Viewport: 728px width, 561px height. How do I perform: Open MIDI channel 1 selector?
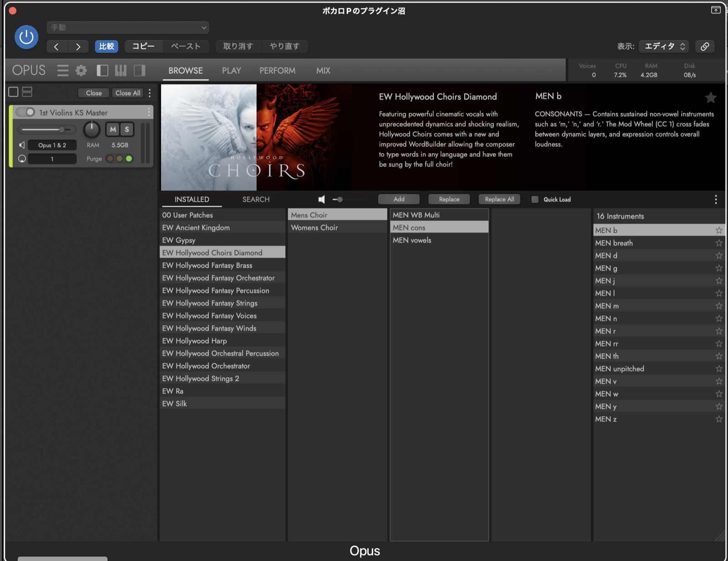pos(52,158)
